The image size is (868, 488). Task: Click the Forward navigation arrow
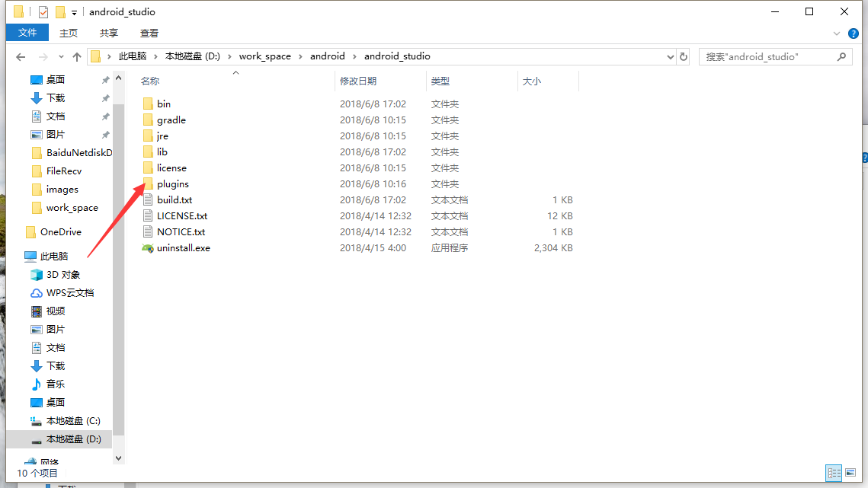(43, 56)
